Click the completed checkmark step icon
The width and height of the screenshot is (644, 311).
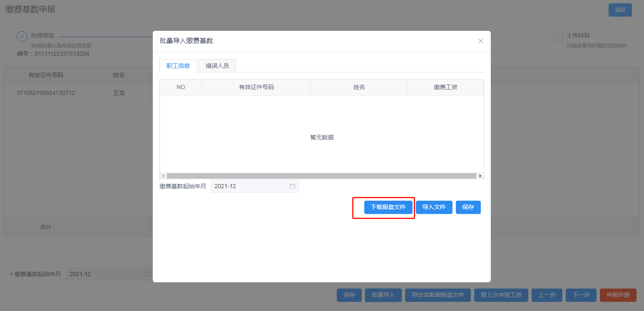(x=22, y=37)
